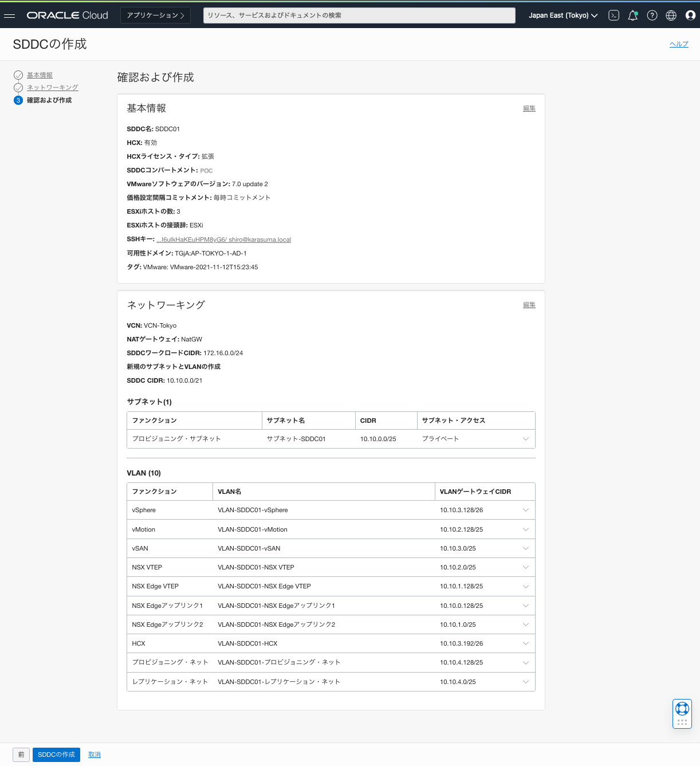700x766 pixels.
Task: Expand the NSX VTEP VLAN row
Action: 525,567
